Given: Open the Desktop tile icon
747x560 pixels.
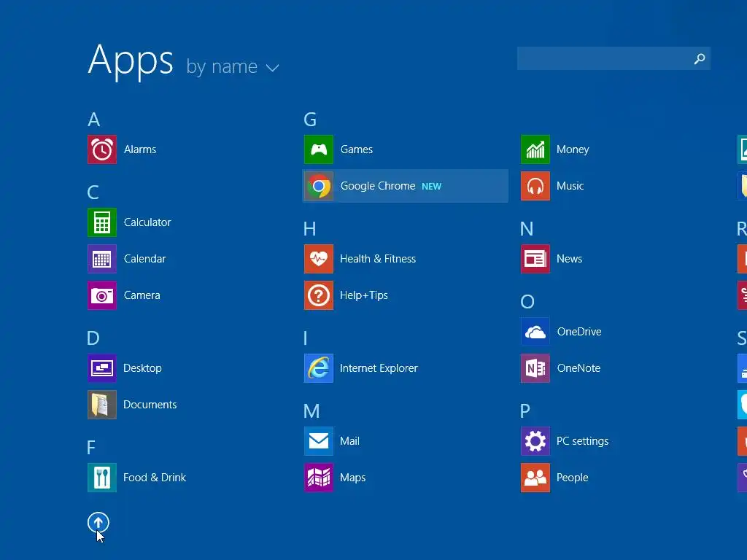Looking at the screenshot, I should click(102, 368).
